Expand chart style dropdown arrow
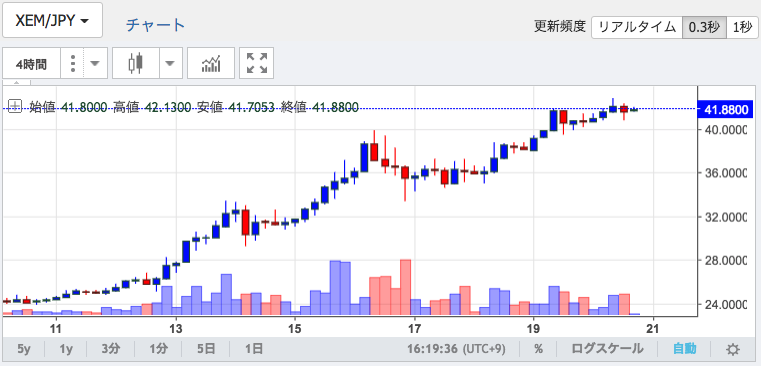The image size is (761, 366). pos(170,63)
